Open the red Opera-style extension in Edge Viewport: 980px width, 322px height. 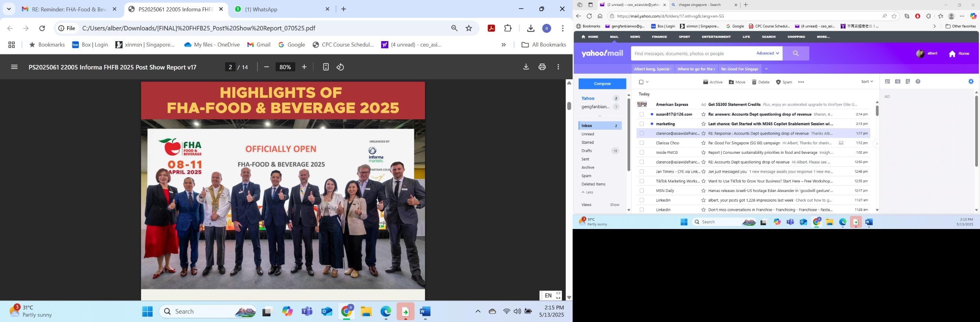918,16
